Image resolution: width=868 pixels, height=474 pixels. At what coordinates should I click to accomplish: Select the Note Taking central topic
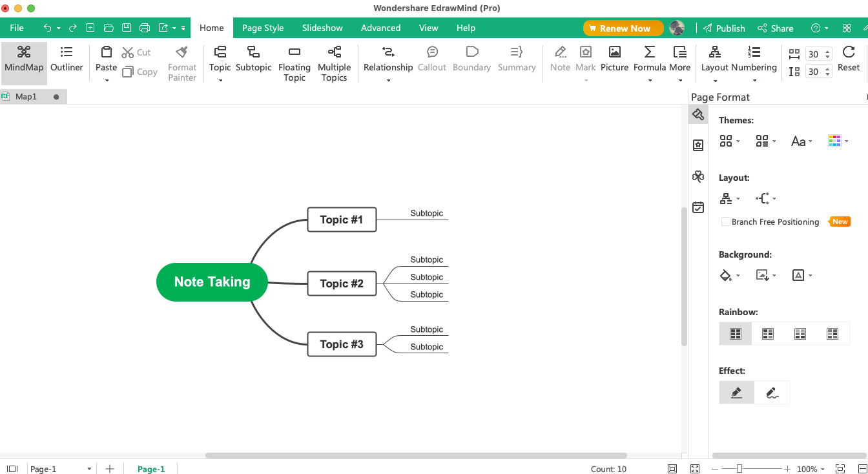(x=212, y=282)
